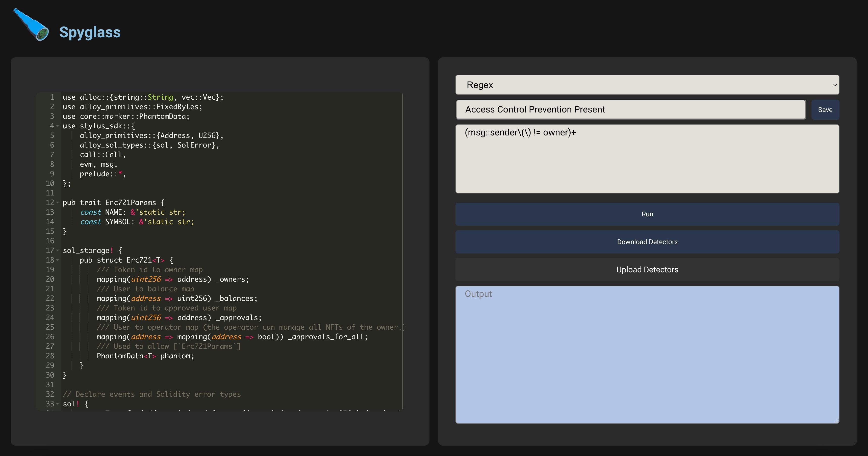Click the 'prelude::*,' code line
The width and height of the screenshot is (868, 456).
tap(103, 174)
